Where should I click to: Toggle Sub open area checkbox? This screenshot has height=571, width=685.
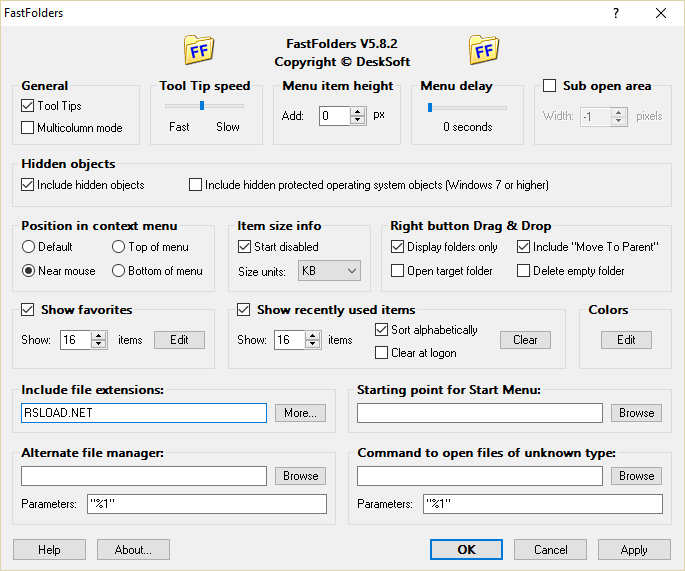(x=549, y=86)
